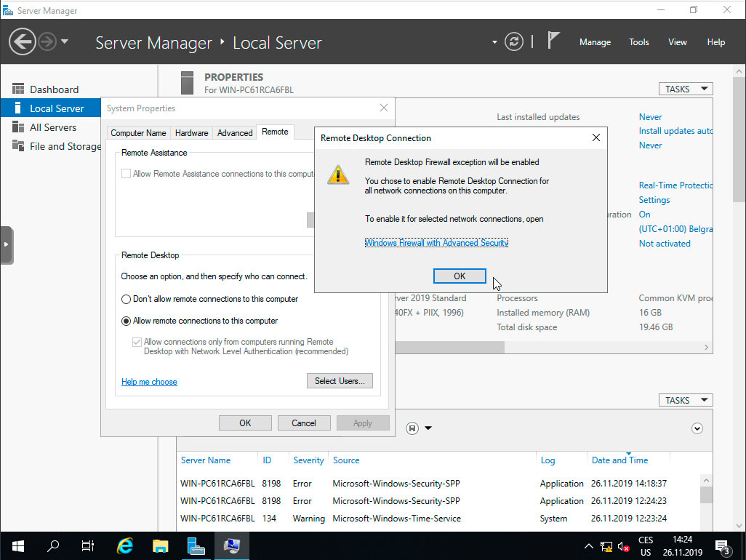The image size is (746, 560).
Task: Open the Notifications flag icon
Action: (553, 41)
